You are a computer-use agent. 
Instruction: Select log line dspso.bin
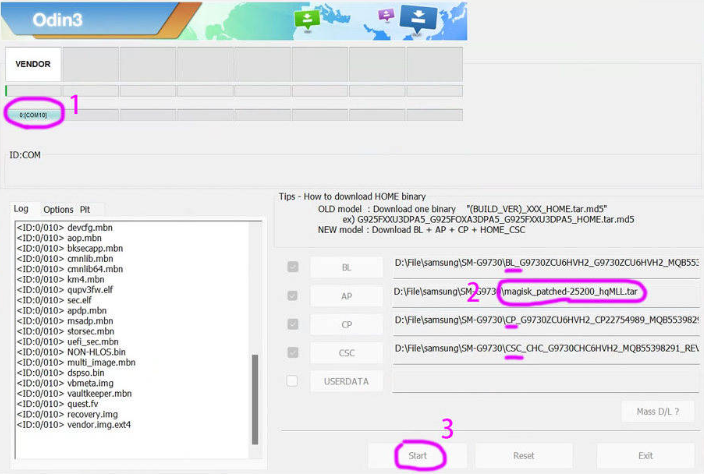pyautogui.click(x=61, y=373)
